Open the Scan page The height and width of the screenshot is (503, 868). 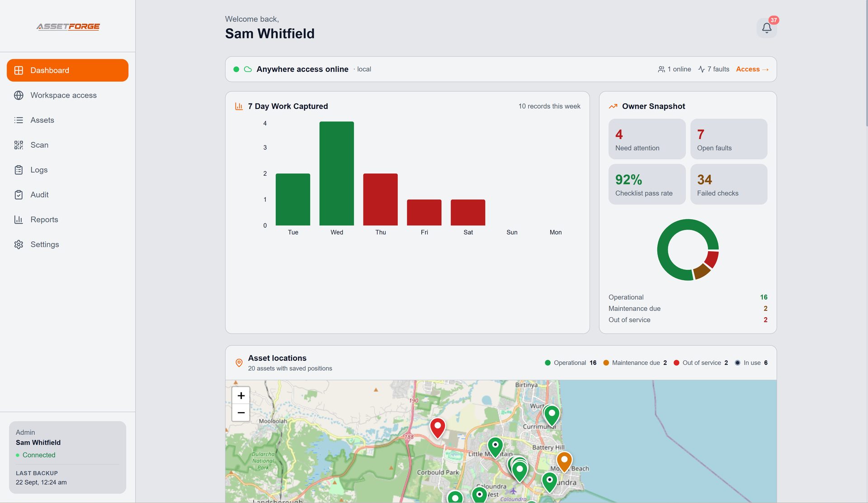[67, 145]
